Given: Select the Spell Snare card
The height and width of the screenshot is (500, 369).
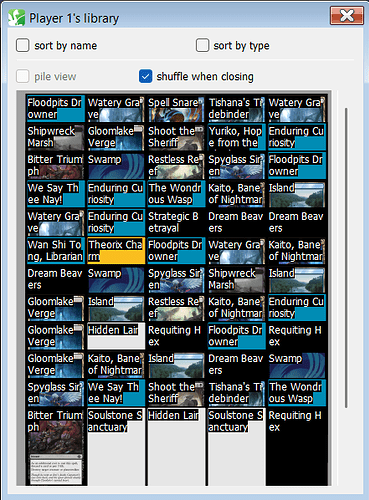Looking at the screenshot, I should point(175,109).
